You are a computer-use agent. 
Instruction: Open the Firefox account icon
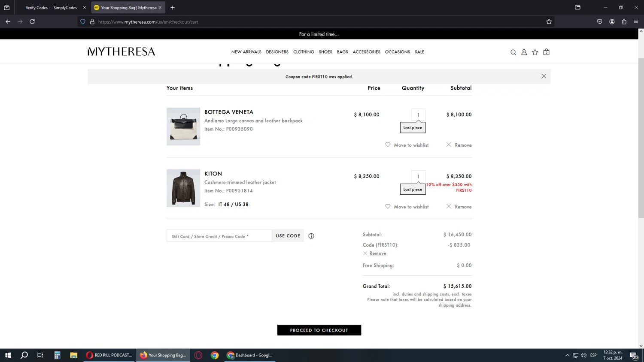pos(612,22)
